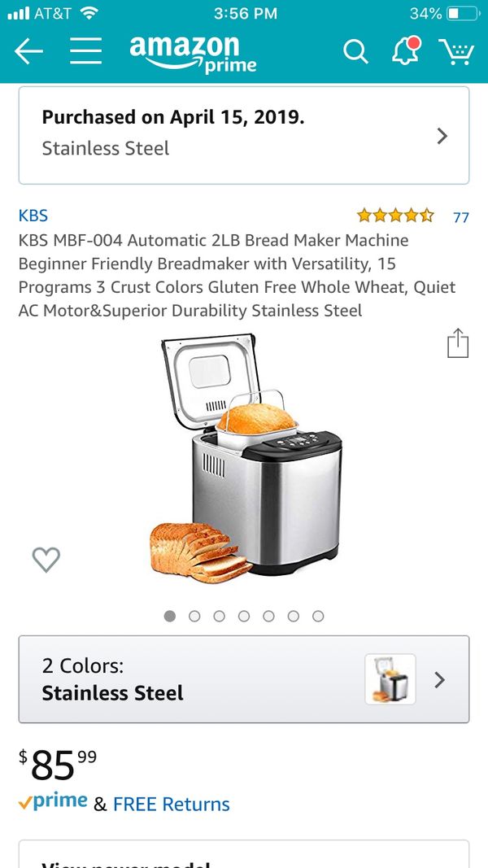Tap the search magnifier icon
Image resolution: width=488 pixels, height=868 pixels.
355,52
